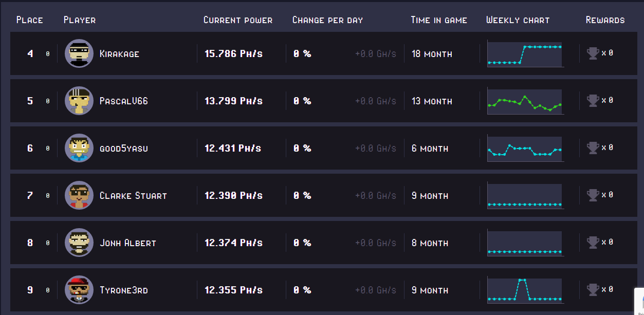Click Kirakage's player avatar icon

coord(79,53)
